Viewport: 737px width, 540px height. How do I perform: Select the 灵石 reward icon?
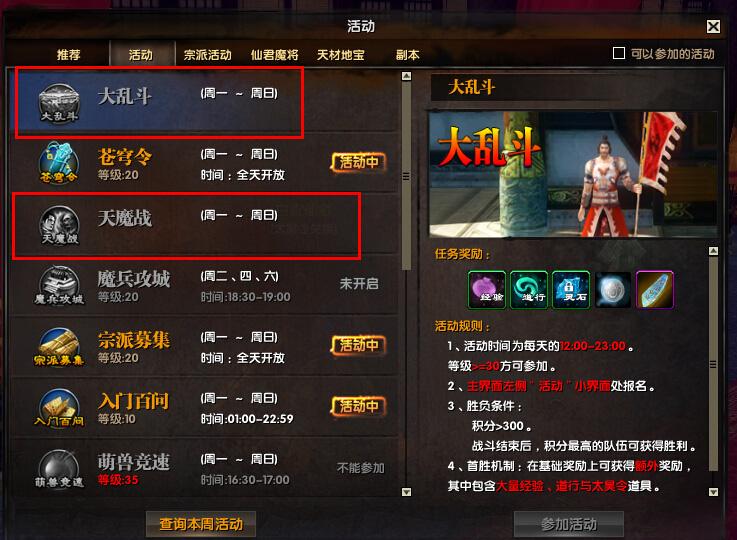click(571, 290)
